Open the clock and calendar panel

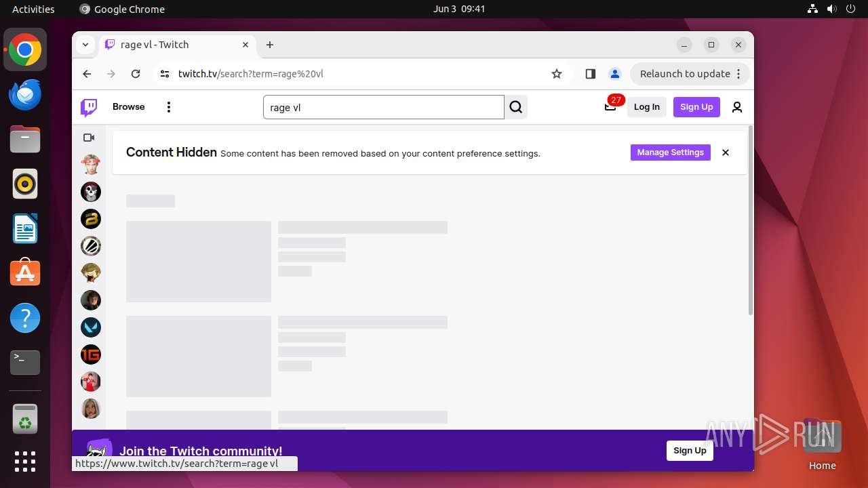459,9
